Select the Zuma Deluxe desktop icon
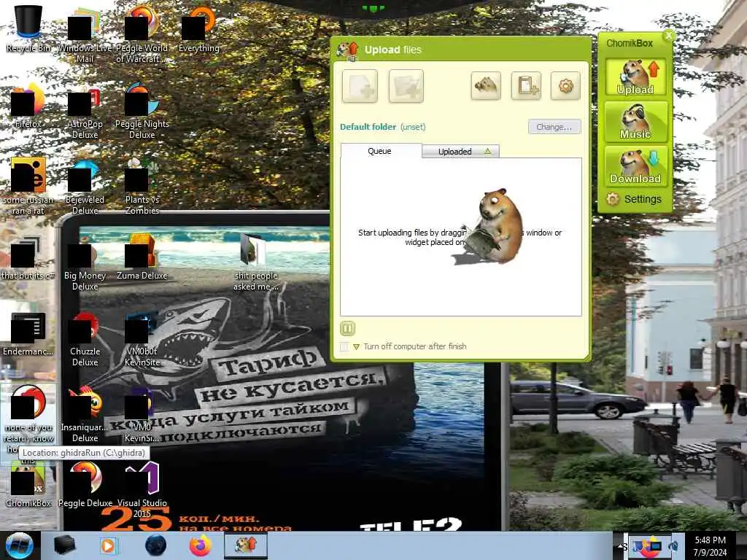The image size is (747, 560). (x=142, y=257)
